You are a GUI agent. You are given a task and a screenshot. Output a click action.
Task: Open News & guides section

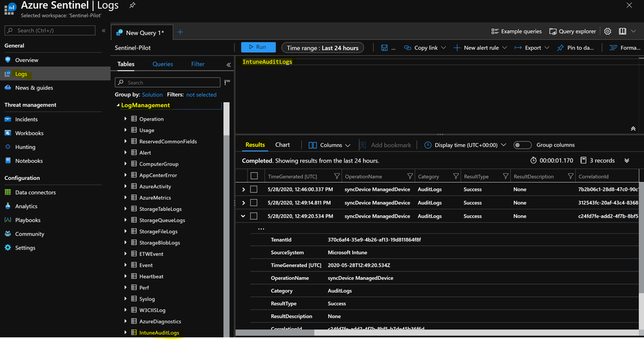click(34, 88)
